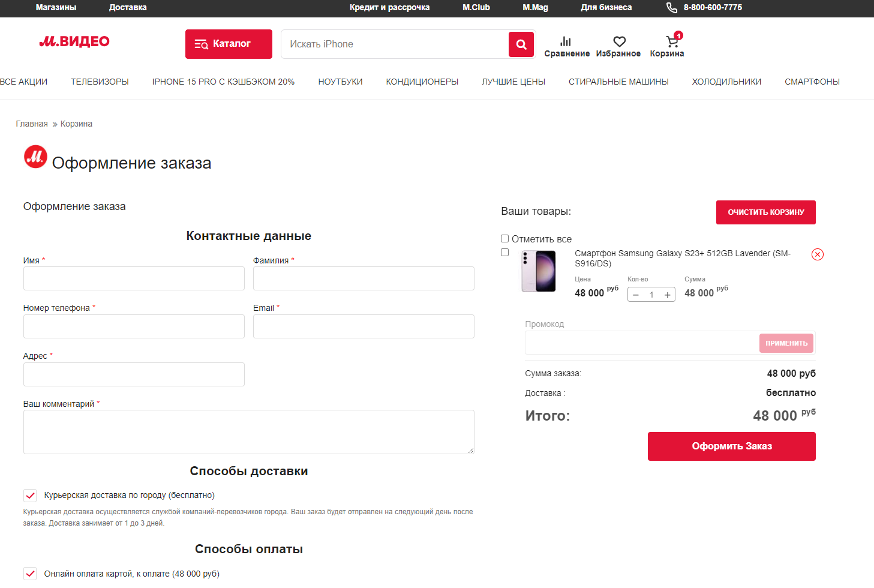Open НОУТБУКИ category
Image resolution: width=874 pixels, height=588 pixels.
pyautogui.click(x=340, y=82)
